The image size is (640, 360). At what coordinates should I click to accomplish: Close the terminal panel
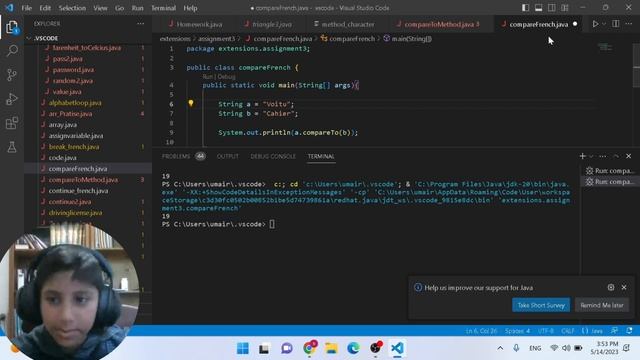click(629, 156)
